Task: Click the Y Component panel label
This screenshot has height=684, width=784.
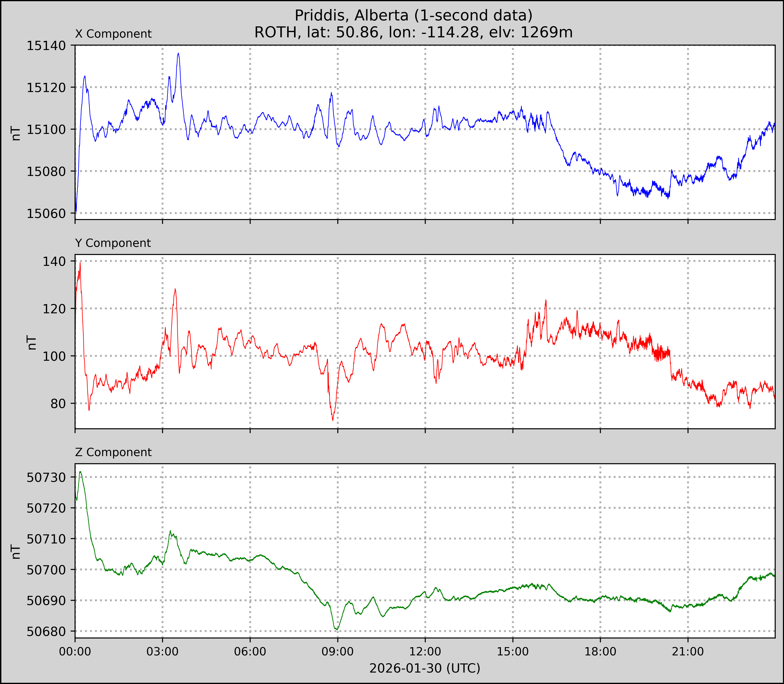Action: 113,243
